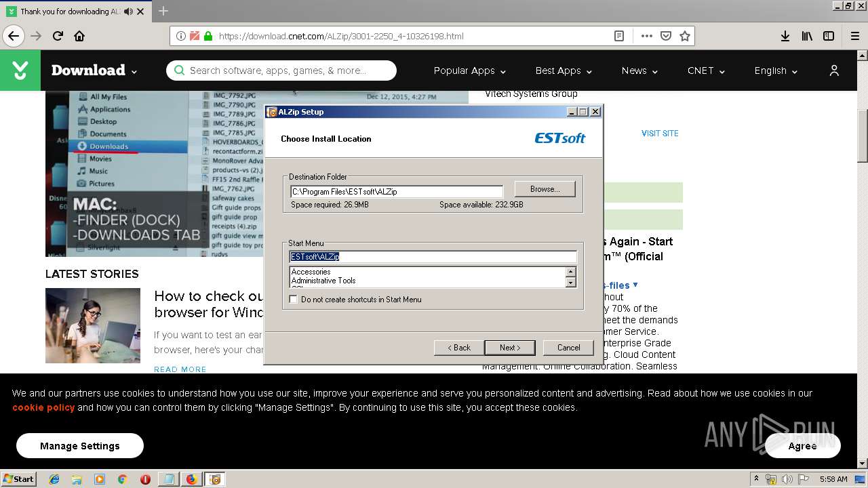The width and height of the screenshot is (868, 488).
Task: Launch Opera from the taskbar
Action: 145,479
